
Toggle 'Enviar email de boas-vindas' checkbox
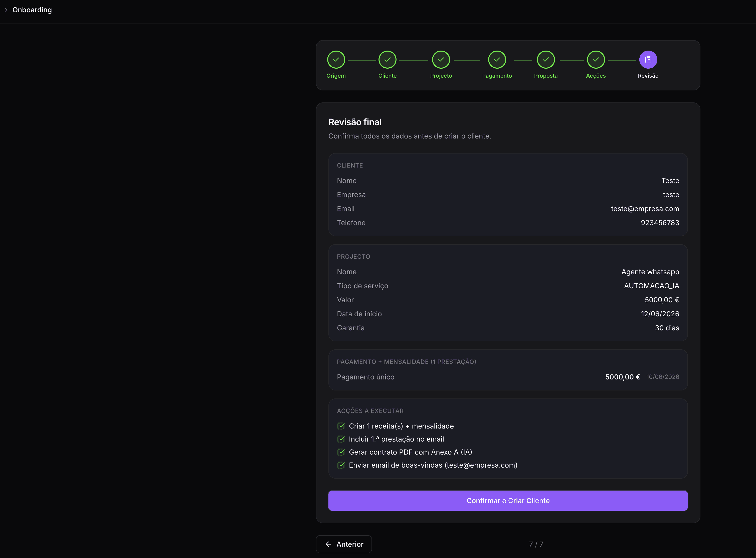click(x=341, y=465)
